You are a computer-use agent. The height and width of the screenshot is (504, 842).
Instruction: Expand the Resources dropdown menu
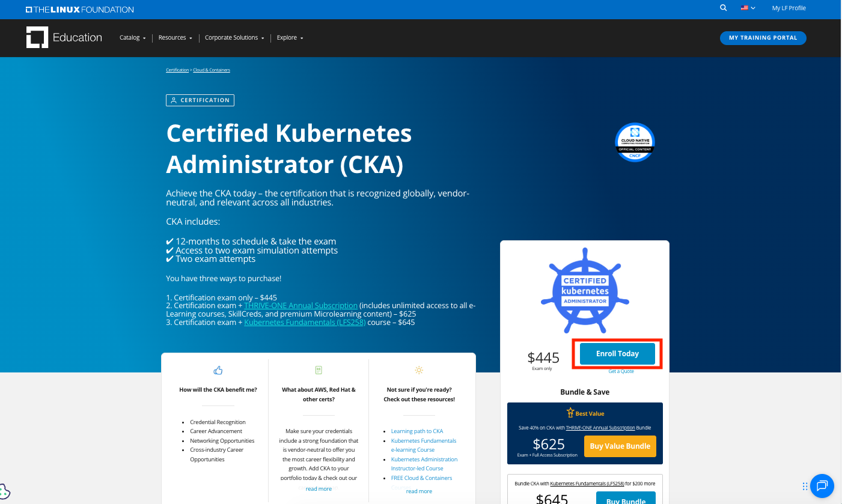[175, 38]
